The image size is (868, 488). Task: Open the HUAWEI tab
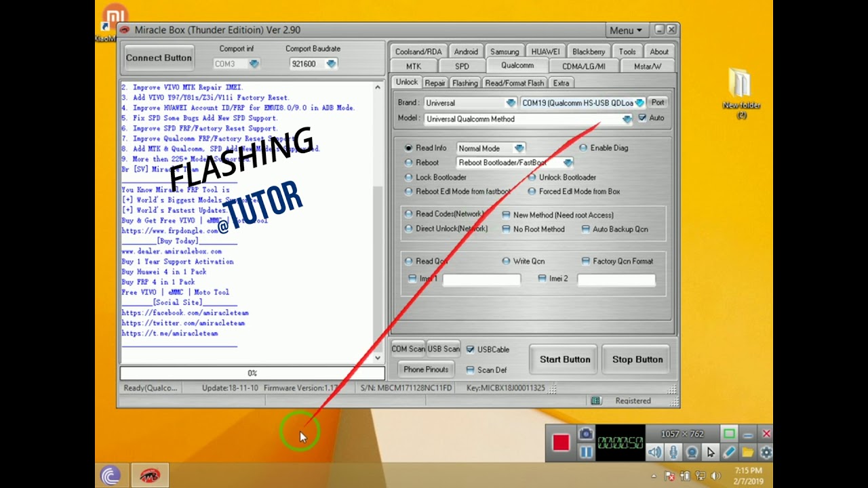545,52
